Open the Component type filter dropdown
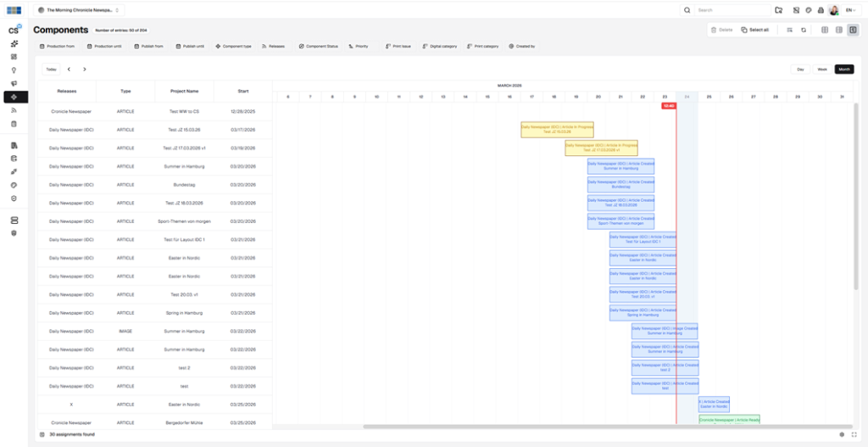Screen dimensions: 868x447 233,46
